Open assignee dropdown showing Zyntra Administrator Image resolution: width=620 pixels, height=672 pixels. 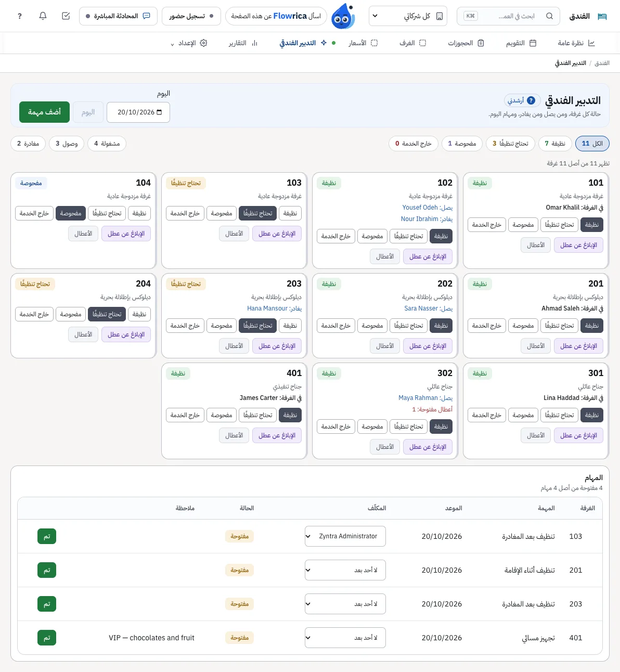tap(345, 536)
